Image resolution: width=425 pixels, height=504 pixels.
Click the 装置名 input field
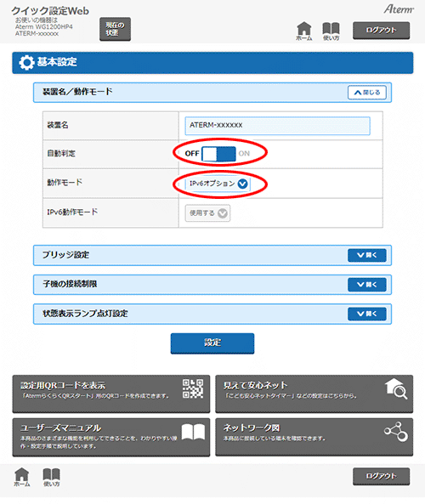tap(277, 126)
